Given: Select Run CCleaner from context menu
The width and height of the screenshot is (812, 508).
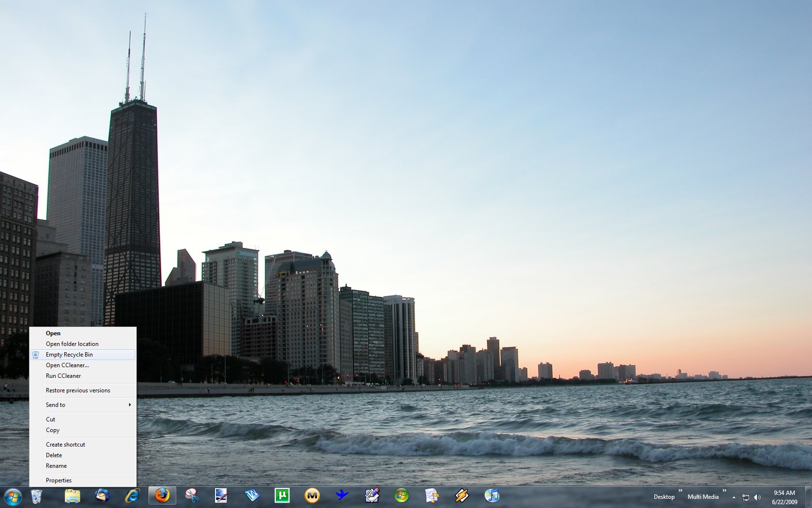Looking at the screenshot, I should (63, 376).
